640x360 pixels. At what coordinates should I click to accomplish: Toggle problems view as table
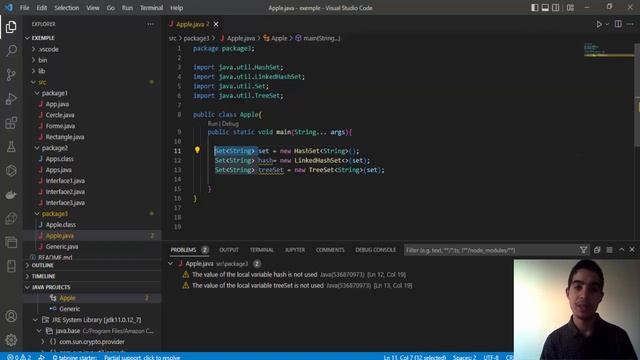609,250
